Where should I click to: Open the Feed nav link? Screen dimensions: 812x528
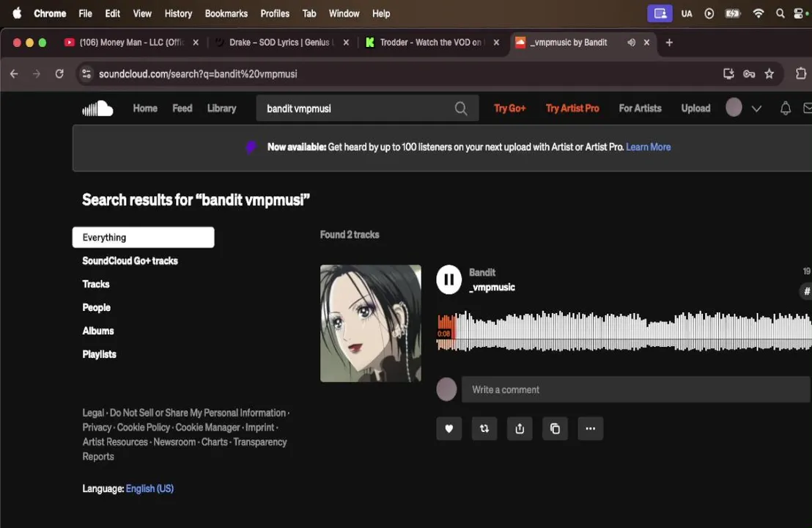pyautogui.click(x=182, y=109)
